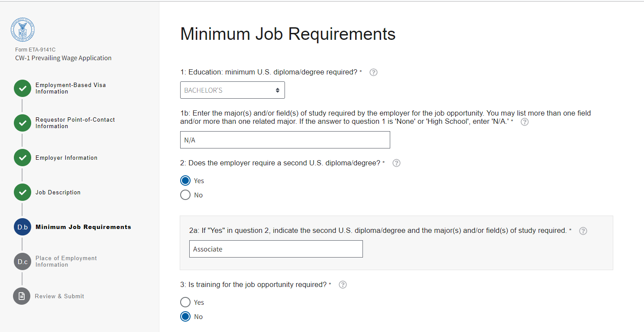Click green checkmark for Employment-Based Visa step
Screen dimensions: 644x332
[22, 88]
